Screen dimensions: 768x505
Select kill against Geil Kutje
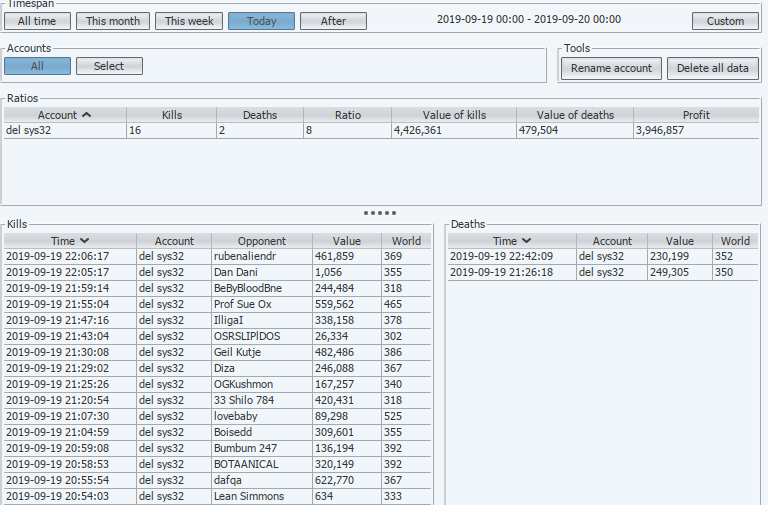tap(218, 352)
